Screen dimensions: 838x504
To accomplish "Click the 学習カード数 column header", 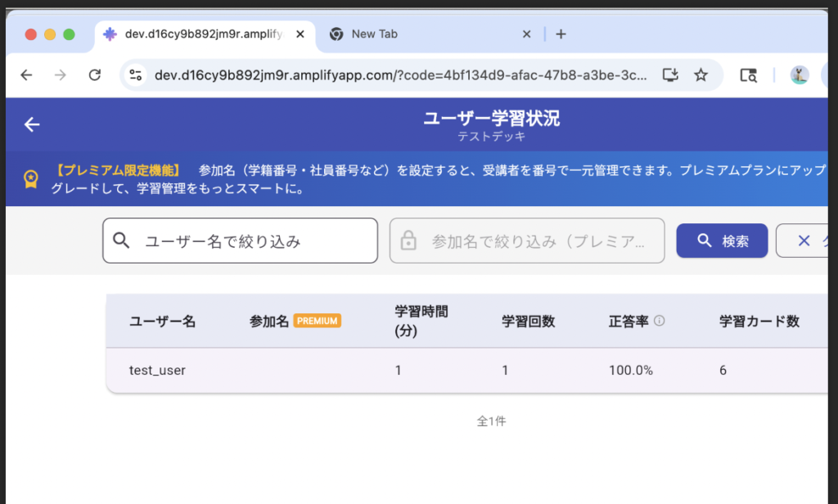I will click(x=759, y=321).
